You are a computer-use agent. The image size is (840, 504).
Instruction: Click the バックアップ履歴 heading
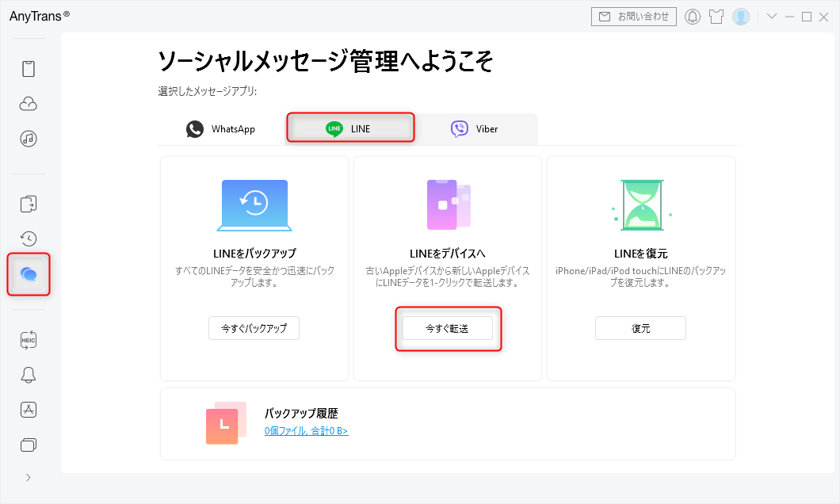click(301, 414)
